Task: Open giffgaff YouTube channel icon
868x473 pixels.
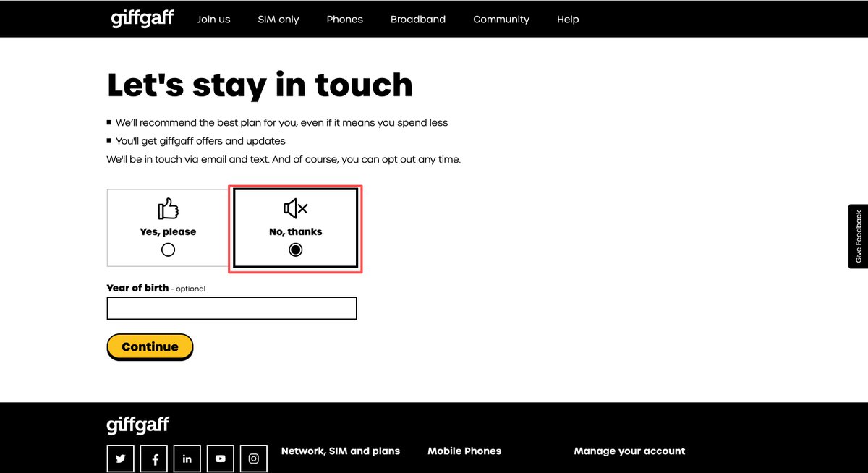Action: 221,459
